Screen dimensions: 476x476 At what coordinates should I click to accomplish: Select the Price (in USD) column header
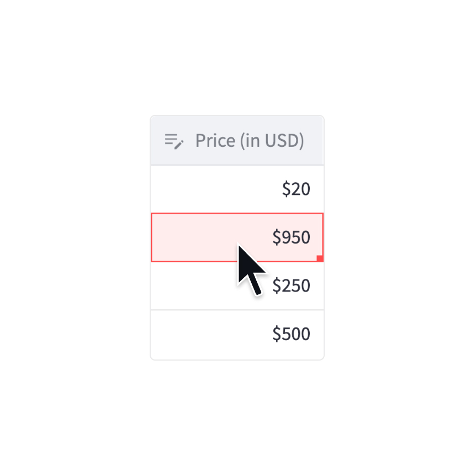pyautogui.click(x=237, y=141)
